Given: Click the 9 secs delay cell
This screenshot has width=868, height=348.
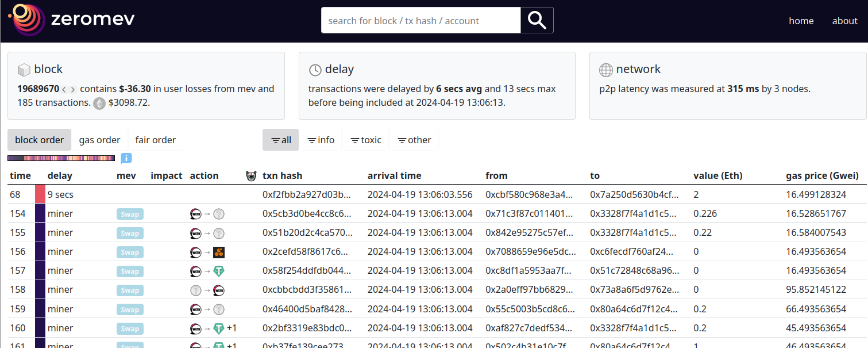Looking at the screenshot, I should pyautogui.click(x=60, y=194).
